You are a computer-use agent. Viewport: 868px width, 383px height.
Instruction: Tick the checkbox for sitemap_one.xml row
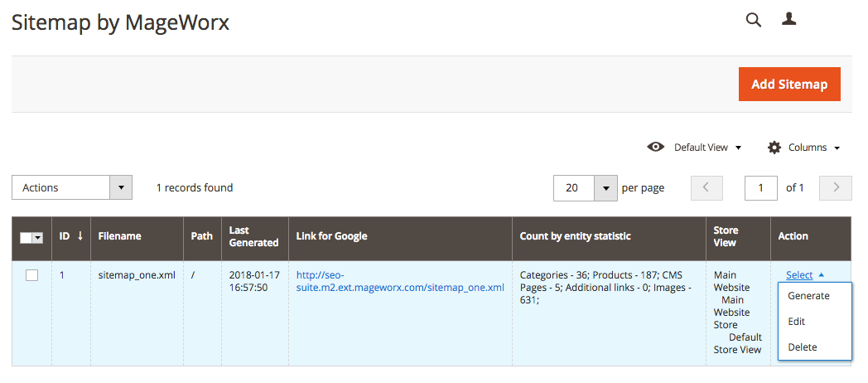[32, 275]
